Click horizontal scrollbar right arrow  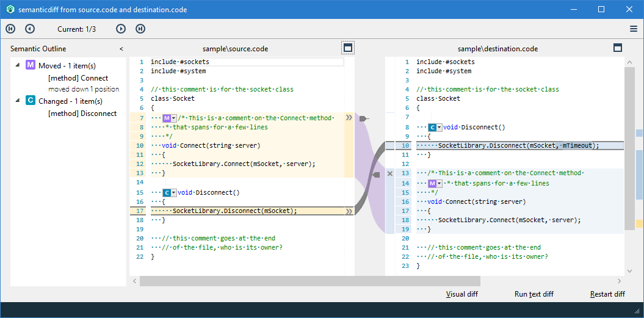point(620,281)
